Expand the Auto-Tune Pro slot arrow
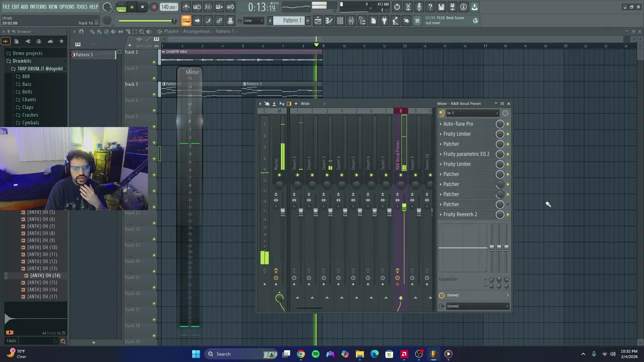 (441, 124)
